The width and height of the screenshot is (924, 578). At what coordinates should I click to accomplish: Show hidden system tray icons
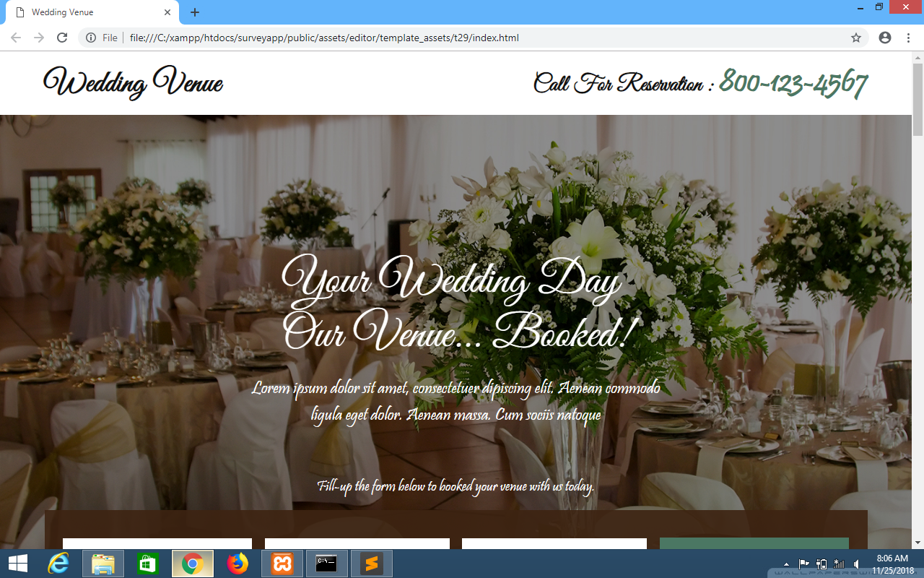(x=787, y=564)
